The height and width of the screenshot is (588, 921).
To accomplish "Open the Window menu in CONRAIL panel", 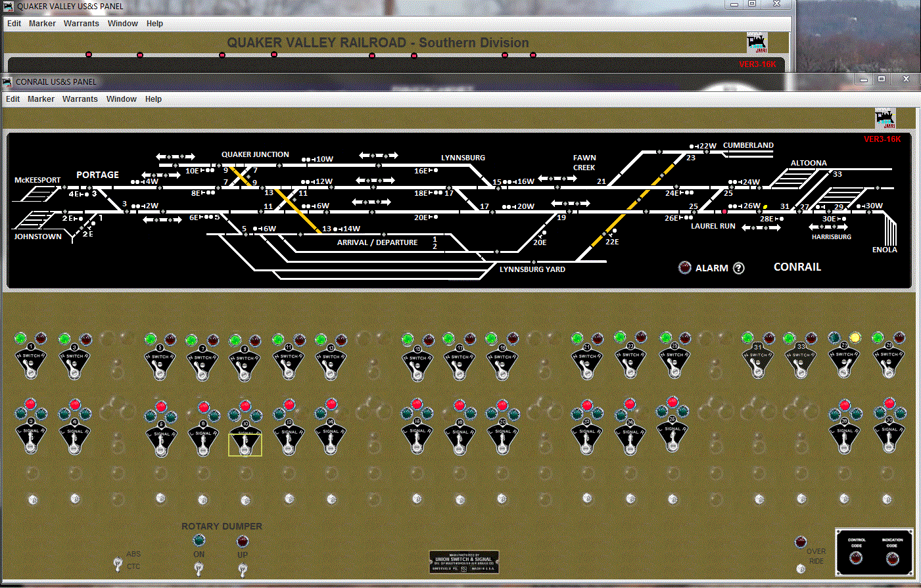I will [x=122, y=99].
